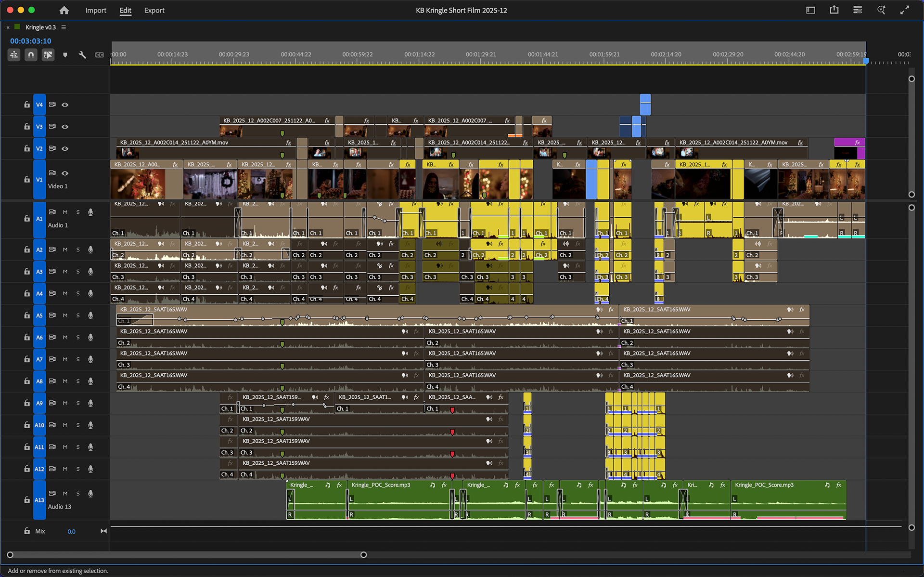
Task: Select the blue clip on track V4
Action: click(645, 105)
